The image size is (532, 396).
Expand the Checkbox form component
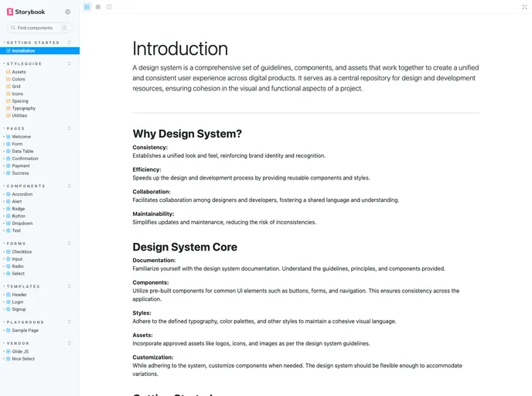click(22, 251)
